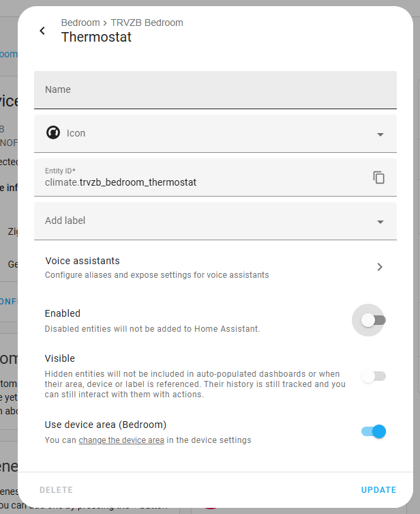Open the Icon picker dropdown arrow
This screenshot has width=420, height=514.
tap(380, 134)
